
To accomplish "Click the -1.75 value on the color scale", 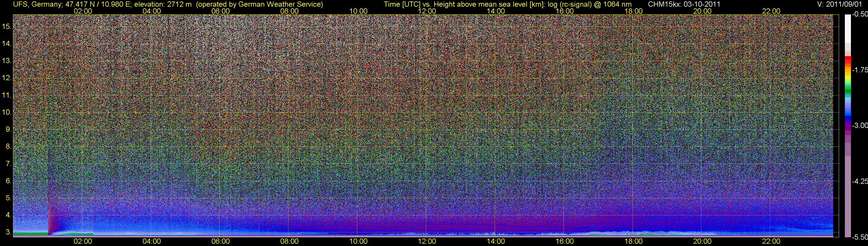I will point(860,70).
